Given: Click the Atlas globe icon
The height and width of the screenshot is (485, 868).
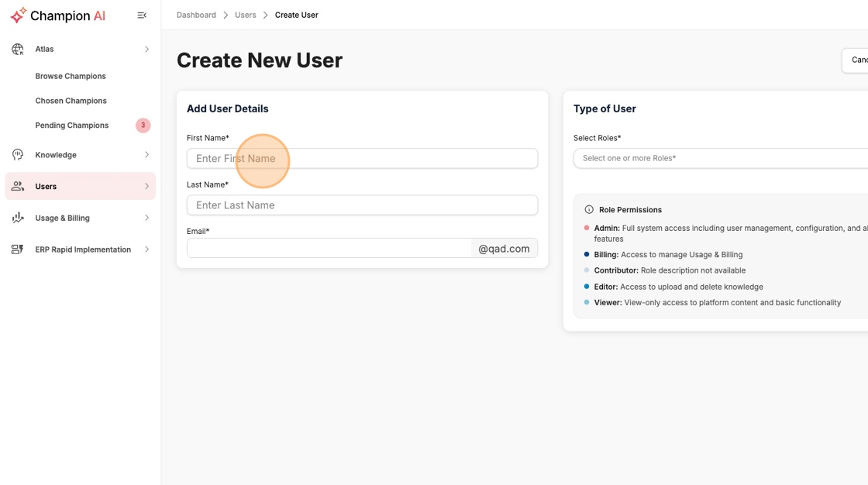Looking at the screenshot, I should click(x=18, y=49).
